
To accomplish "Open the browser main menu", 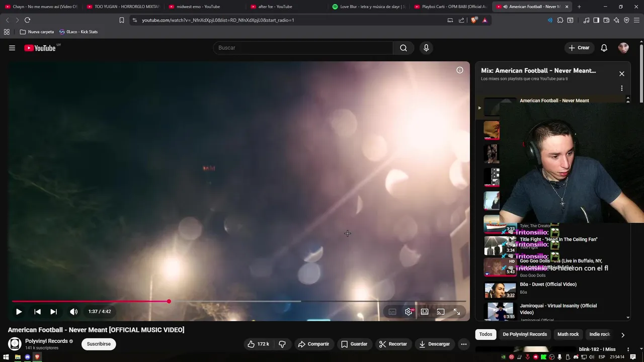I will tap(637, 20).
